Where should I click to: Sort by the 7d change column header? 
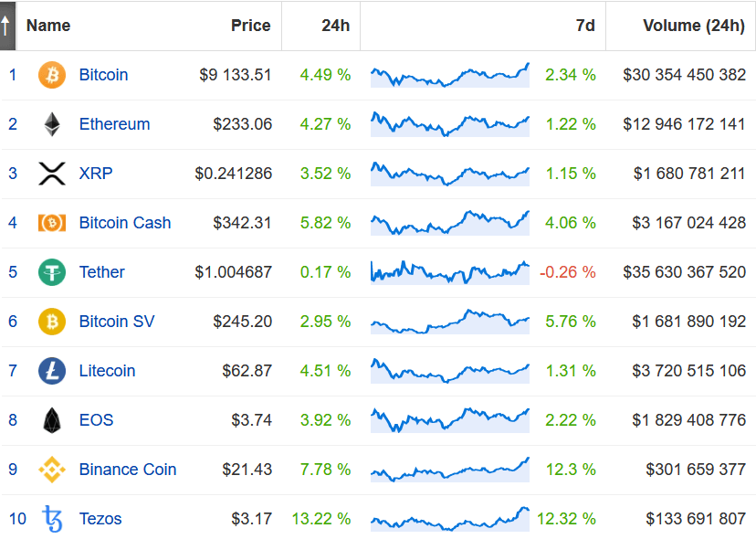[x=585, y=26]
